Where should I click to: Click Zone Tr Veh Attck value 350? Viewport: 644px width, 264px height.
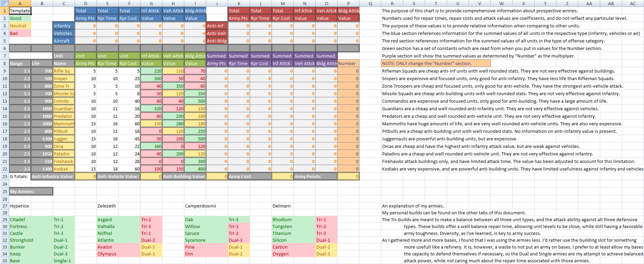[x=173, y=86]
